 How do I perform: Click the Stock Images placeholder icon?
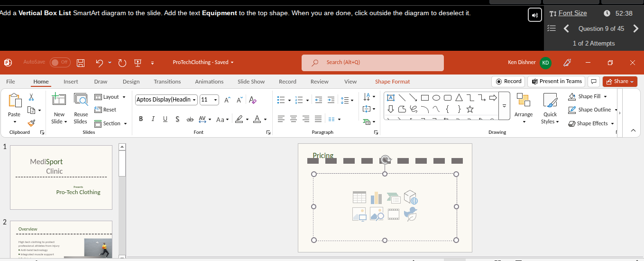coord(377,214)
